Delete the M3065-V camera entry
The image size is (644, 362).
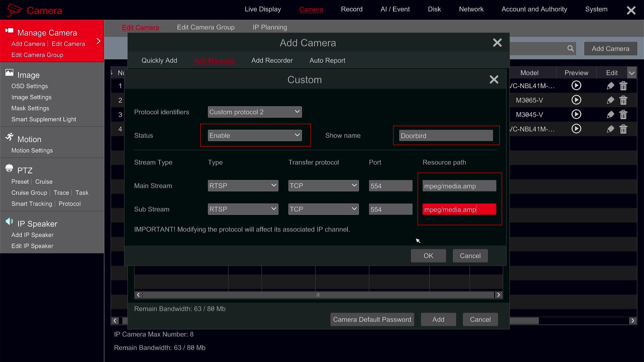623,100
